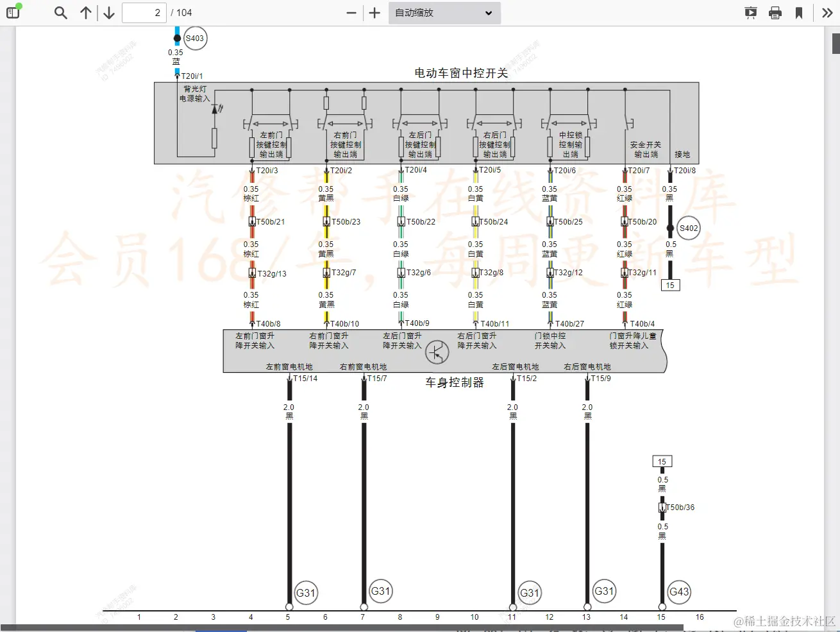Click the 背光灯电源输入 label
The height and width of the screenshot is (632, 840).
[194, 94]
